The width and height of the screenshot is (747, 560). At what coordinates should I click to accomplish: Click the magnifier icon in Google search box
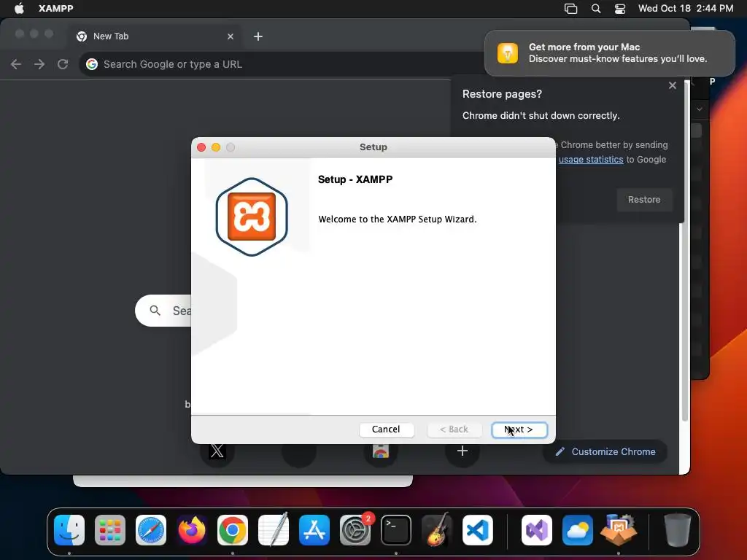coord(155,311)
